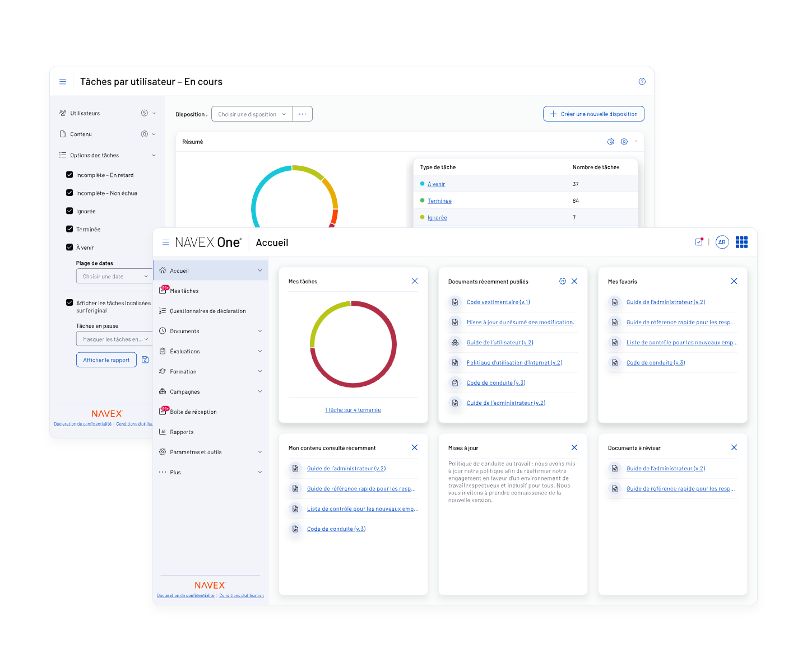Toggle the NAVEX One sidebar hamburger icon
Image resolution: width=807 pixels, height=672 pixels.
[166, 242]
